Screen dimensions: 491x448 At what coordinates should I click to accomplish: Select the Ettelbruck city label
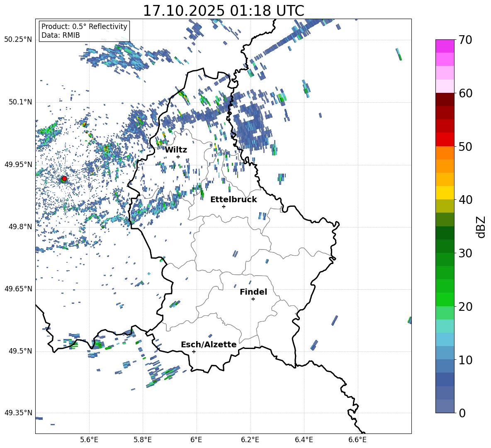[233, 200]
